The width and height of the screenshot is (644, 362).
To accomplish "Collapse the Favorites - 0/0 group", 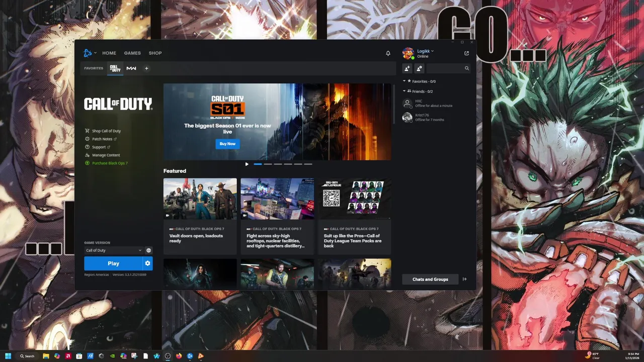I will point(404,81).
